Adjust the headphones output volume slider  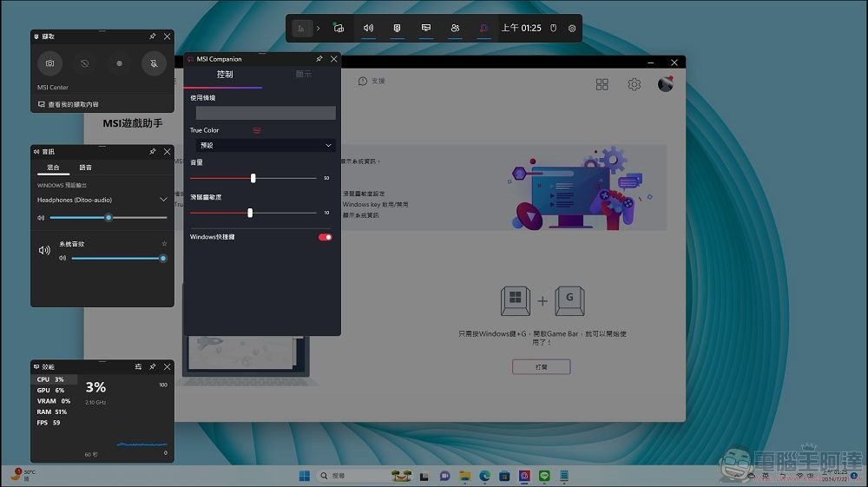[108, 218]
